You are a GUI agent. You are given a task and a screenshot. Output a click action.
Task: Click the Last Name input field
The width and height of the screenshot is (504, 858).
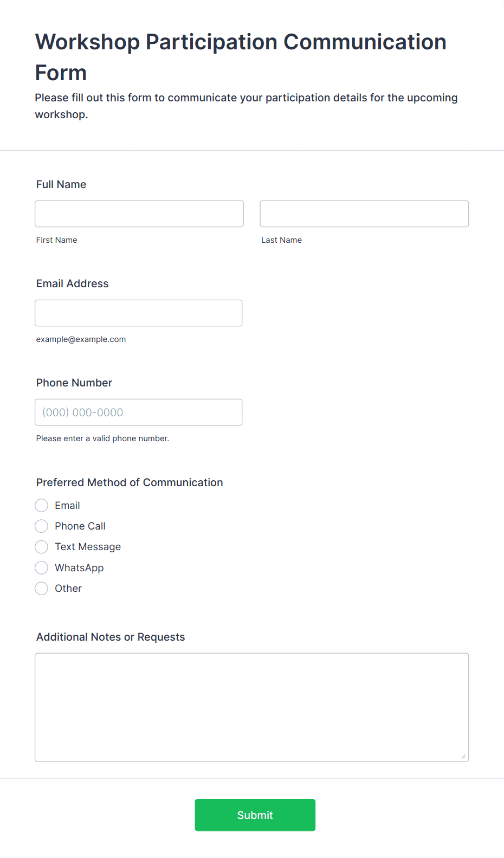click(364, 214)
